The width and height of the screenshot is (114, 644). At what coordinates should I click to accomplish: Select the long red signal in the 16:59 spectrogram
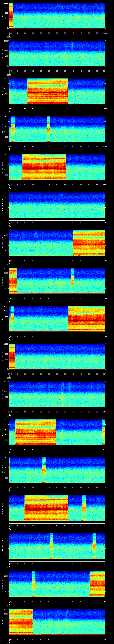35,432
